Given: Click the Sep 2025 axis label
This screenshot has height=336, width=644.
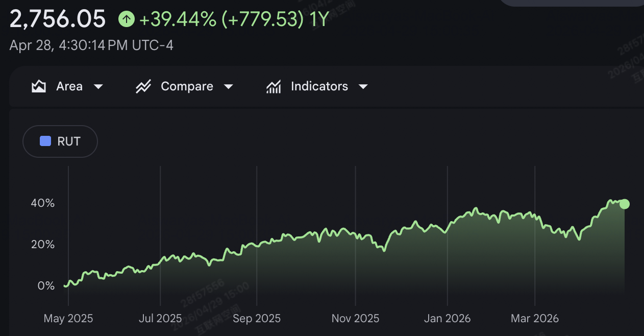Looking at the screenshot, I should coord(257,319).
